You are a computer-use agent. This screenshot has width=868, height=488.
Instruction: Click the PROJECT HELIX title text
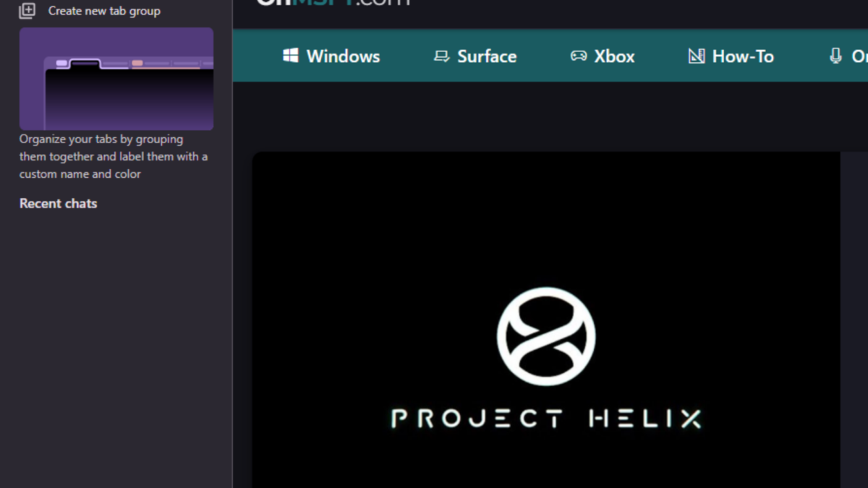tap(546, 419)
